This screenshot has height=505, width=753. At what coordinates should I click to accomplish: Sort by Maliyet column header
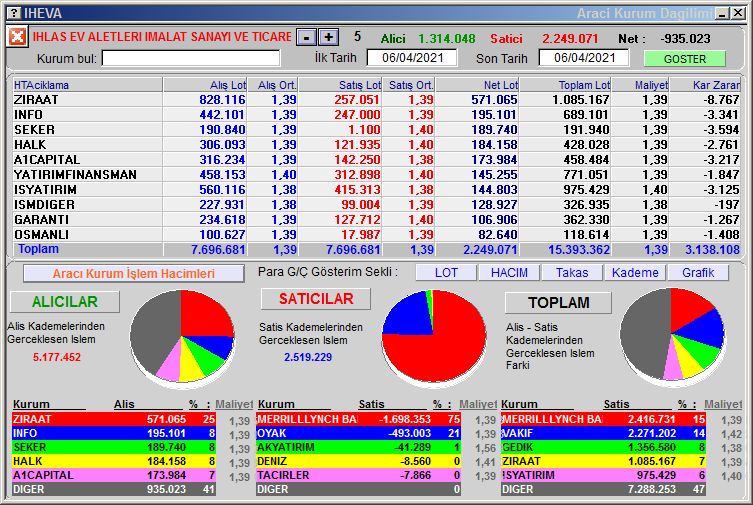[x=640, y=85]
